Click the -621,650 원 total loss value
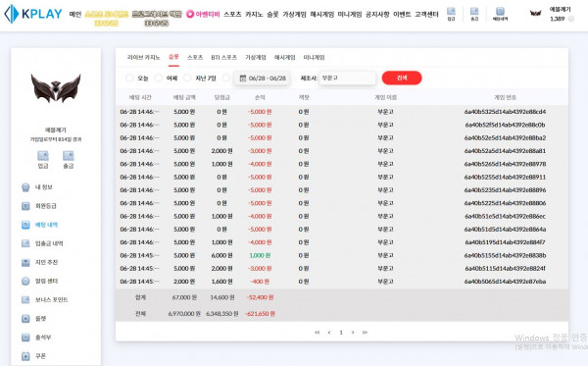 (260, 313)
